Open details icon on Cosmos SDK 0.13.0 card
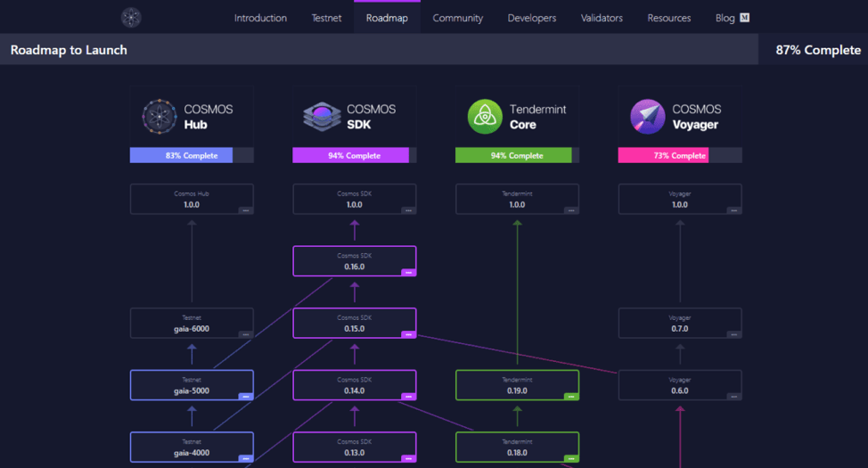This screenshot has height=468, width=868. click(408, 458)
